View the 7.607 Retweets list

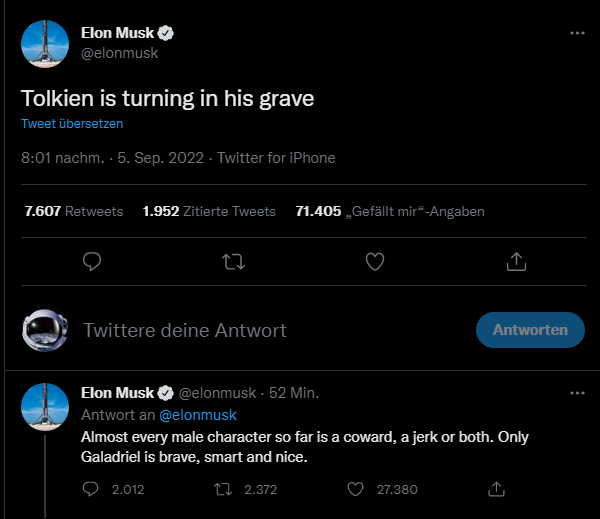click(74, 211)
